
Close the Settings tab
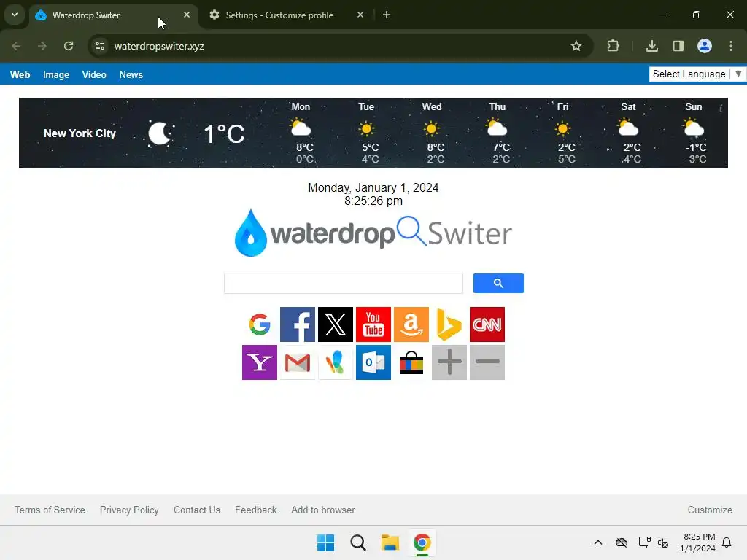[x=360, y=15]
